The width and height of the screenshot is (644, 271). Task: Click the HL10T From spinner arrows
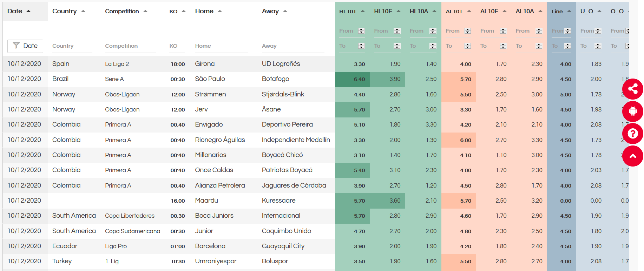click(361, 31)
